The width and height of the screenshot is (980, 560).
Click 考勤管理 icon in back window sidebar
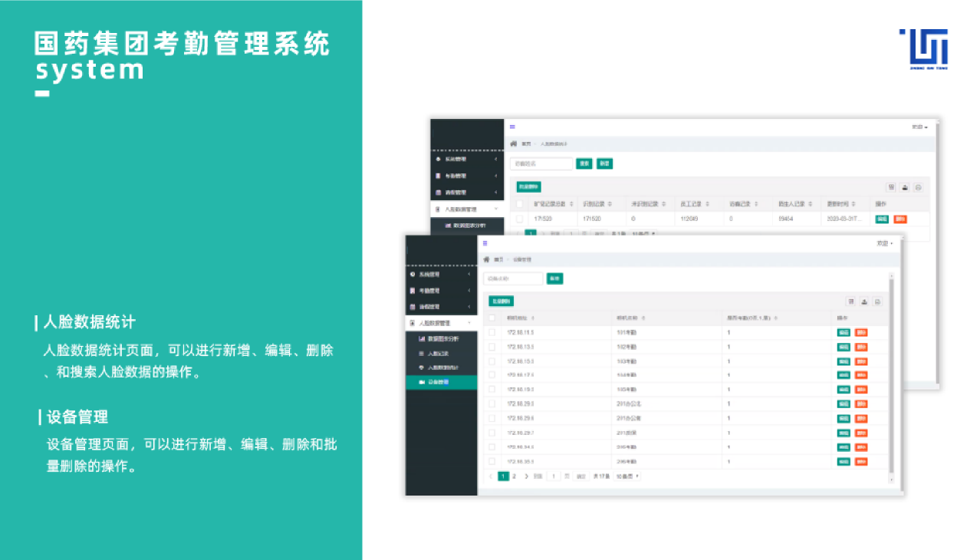coord(438,176)
